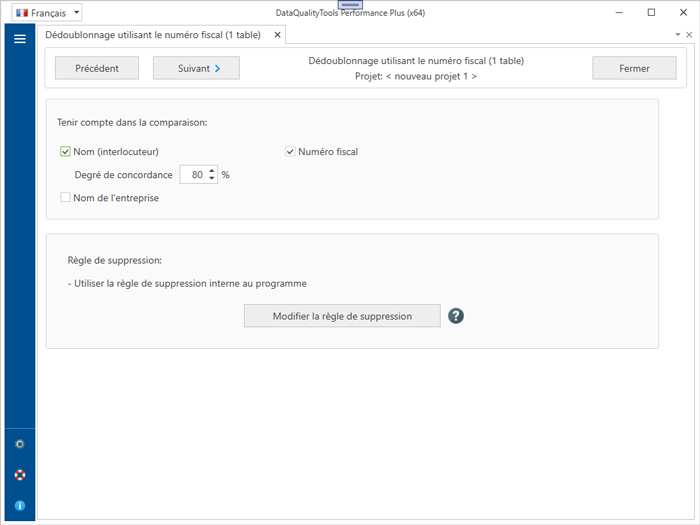Screen dimensions: 700x525
Task: Click the drag handle above the title bar
Action: point(350,4)
